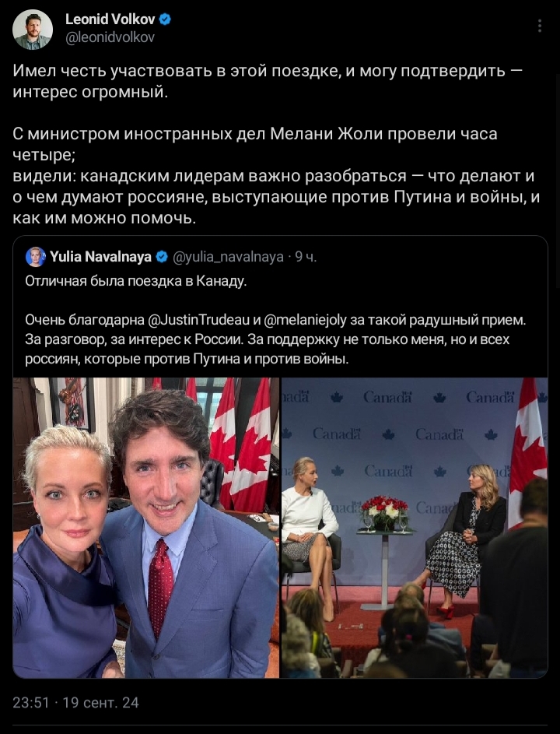Open the @leonidvolkov handle
Viewport: 560px width, 734px height.
[110, 37]
